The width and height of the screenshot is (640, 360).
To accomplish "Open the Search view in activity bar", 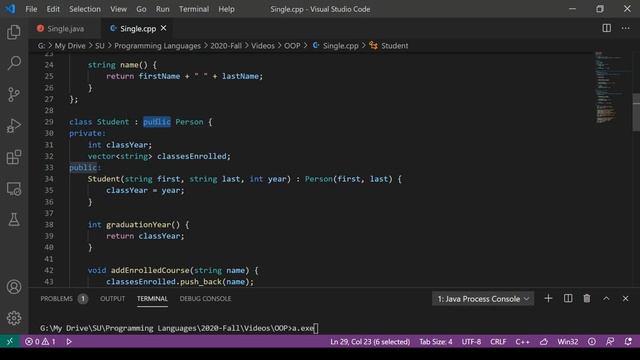I will click(x=14, y=63).
